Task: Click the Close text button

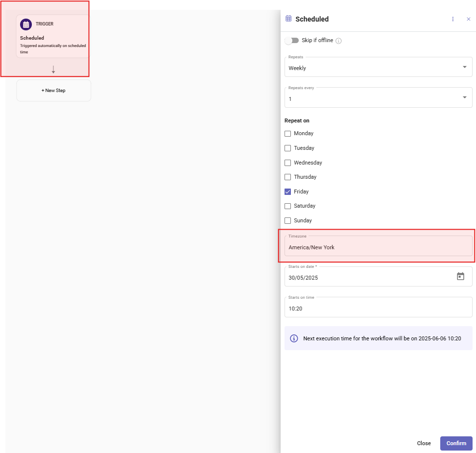Action: [424, 443]
